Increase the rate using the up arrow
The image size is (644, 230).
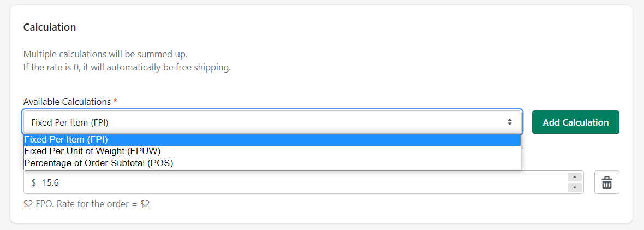(574, 178)
